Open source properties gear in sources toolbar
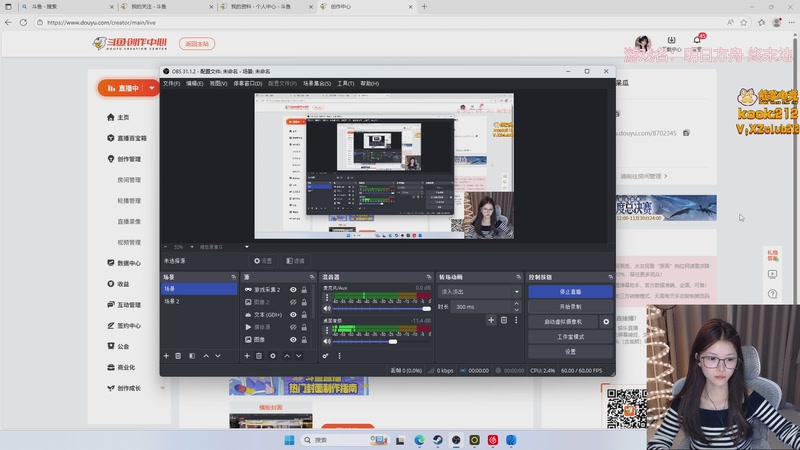 coord(272,356)
